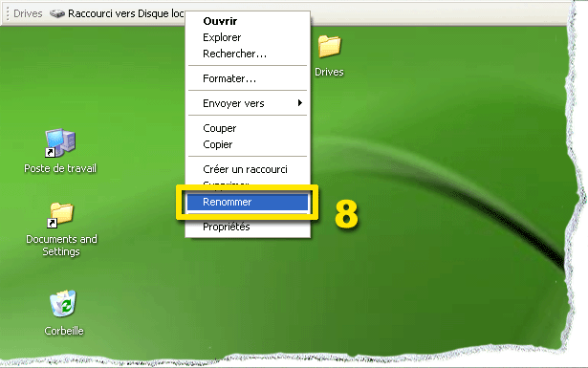The image size is (588, 368).
Task: Open the Envoyer vers submenu
Action: pyautogui.click(x=248, y=103)
